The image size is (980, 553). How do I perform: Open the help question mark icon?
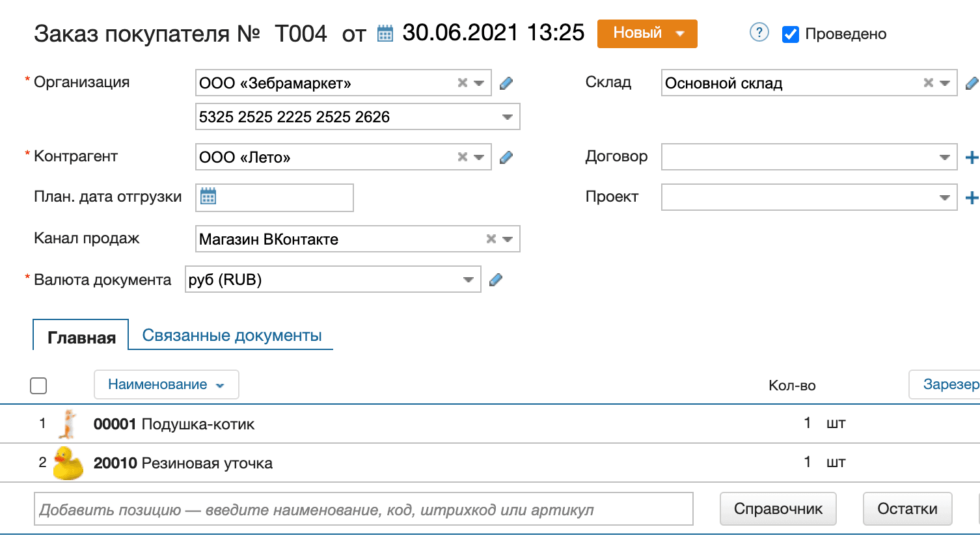(x=759, y=33)
